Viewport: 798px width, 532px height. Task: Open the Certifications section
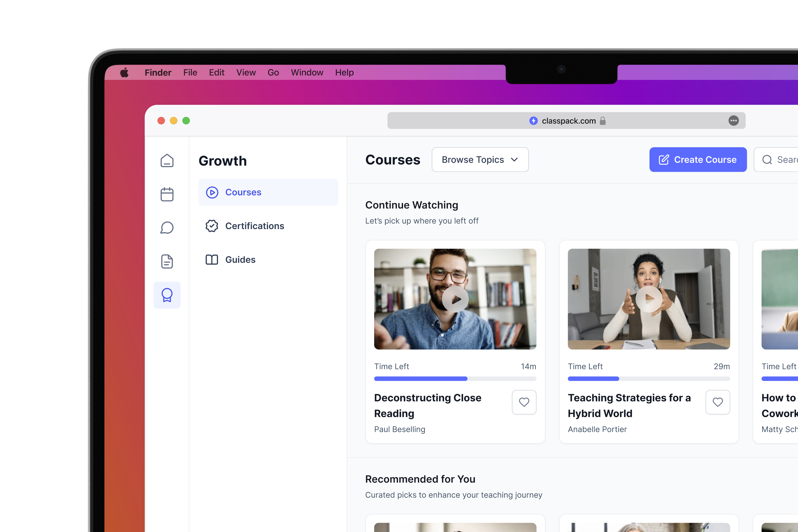point(255,226)
